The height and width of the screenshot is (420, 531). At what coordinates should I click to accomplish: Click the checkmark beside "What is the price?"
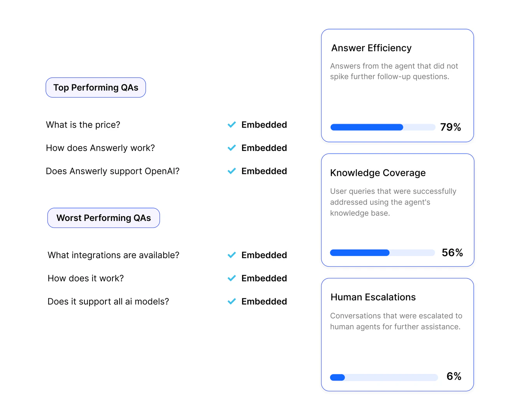(231, 125)
